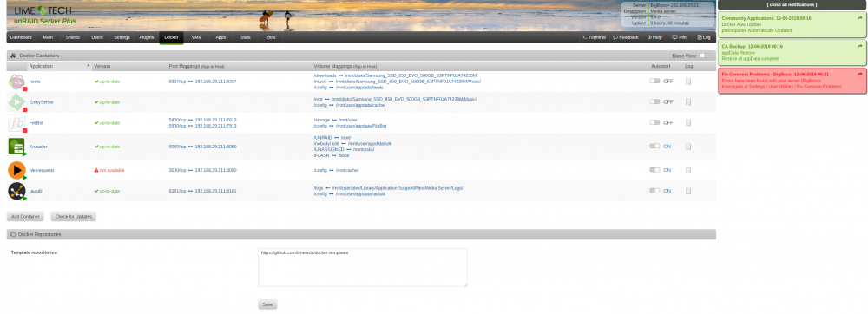Open the Shares tab
The image size is (868, 314).
(x=73, y=37)
